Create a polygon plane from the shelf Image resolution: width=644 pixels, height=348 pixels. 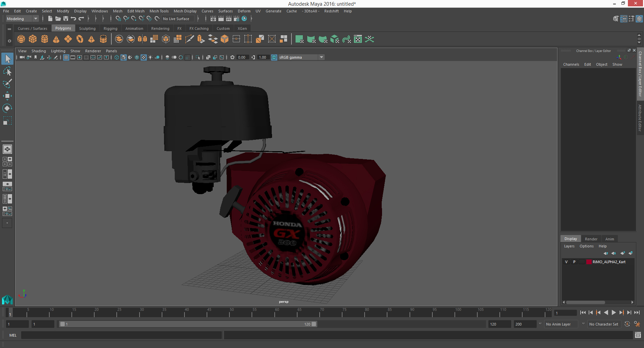68,39
